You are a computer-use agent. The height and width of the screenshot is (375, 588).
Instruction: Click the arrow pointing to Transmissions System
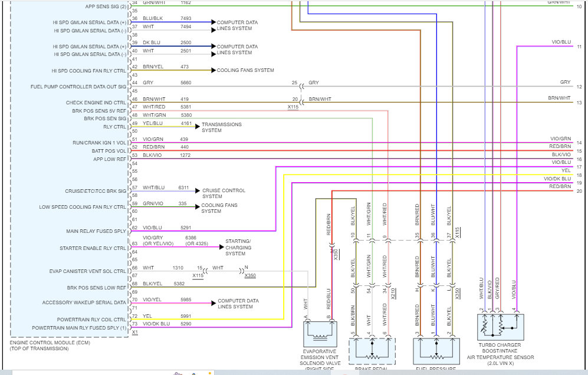[x=198, y=127]
